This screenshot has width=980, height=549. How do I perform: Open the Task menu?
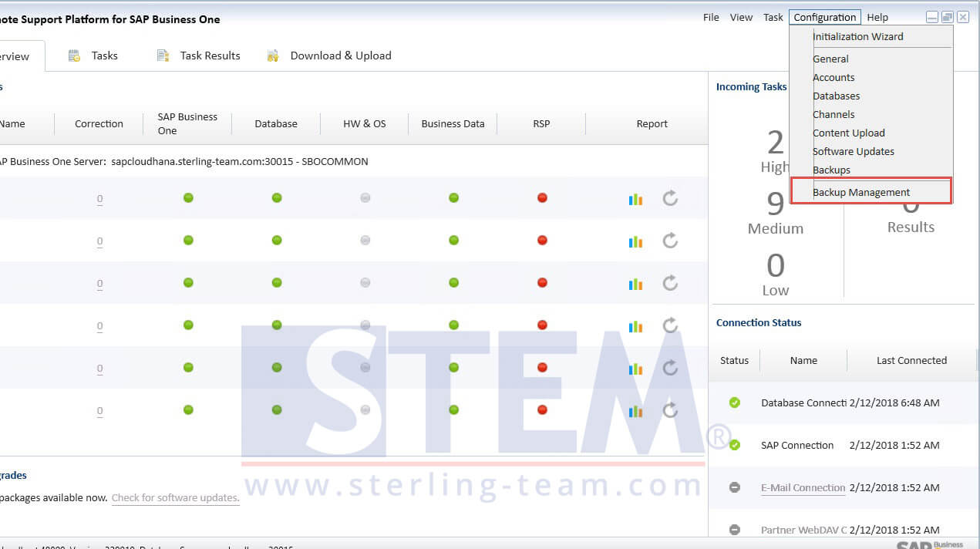coord(773,17)
